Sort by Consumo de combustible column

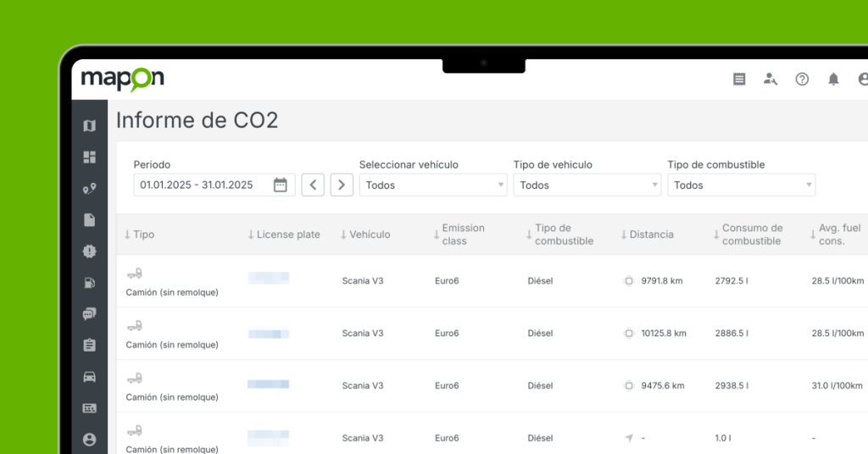748,235
